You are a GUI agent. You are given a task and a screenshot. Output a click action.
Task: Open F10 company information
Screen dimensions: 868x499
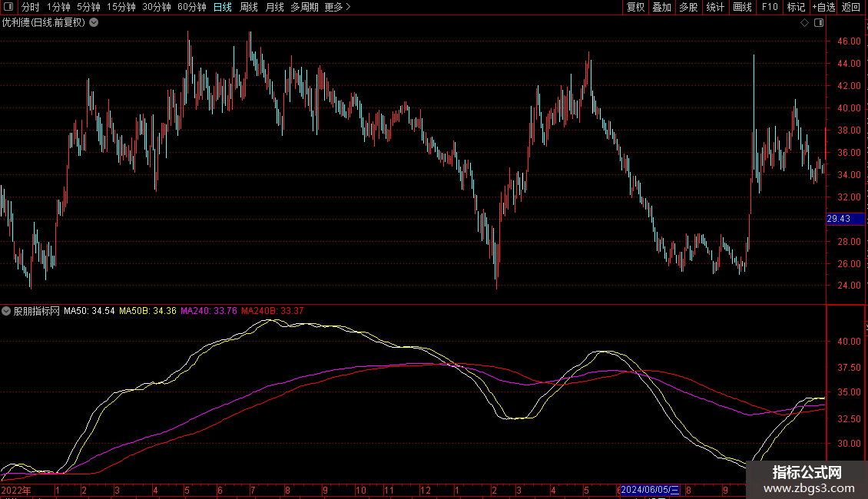(769, 7)
